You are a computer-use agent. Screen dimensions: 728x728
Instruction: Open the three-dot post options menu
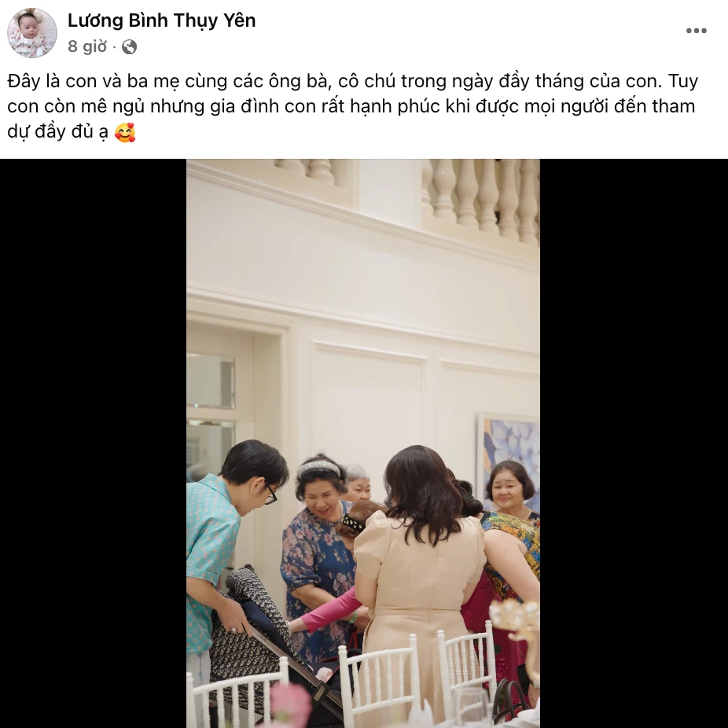[x=696, y=31]
